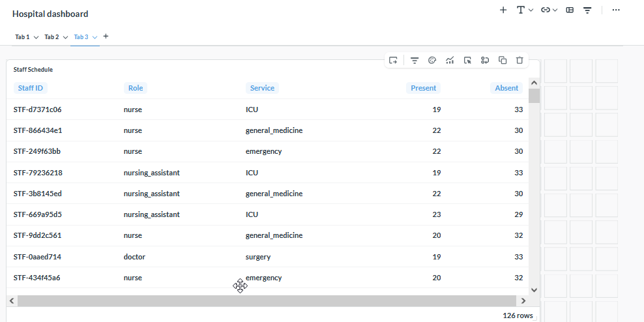Click the 126 rows count label
The width and height of the screenshot is (644, 322).
518,316
